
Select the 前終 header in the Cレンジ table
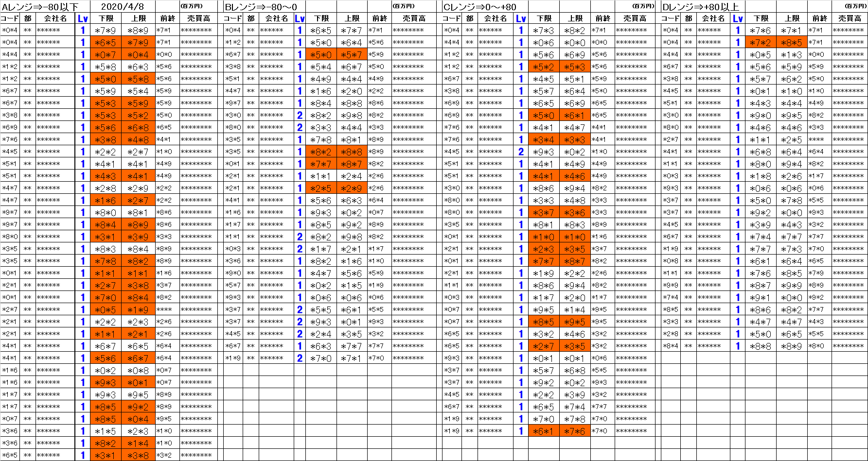[x=602, y=18]
